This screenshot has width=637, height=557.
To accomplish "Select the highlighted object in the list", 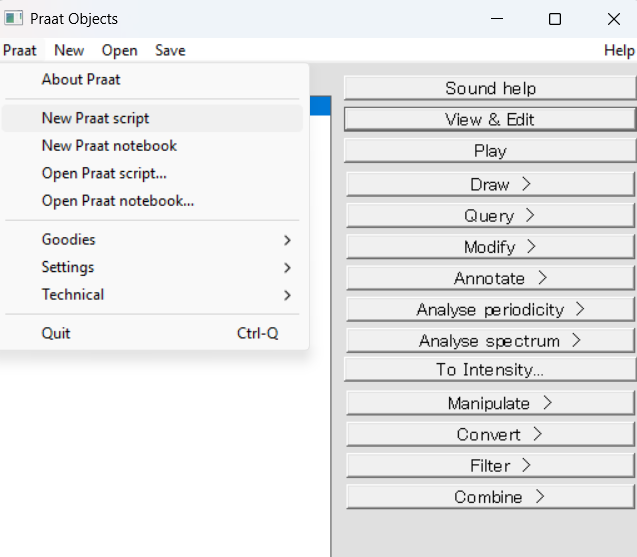I will click(320, 106).
